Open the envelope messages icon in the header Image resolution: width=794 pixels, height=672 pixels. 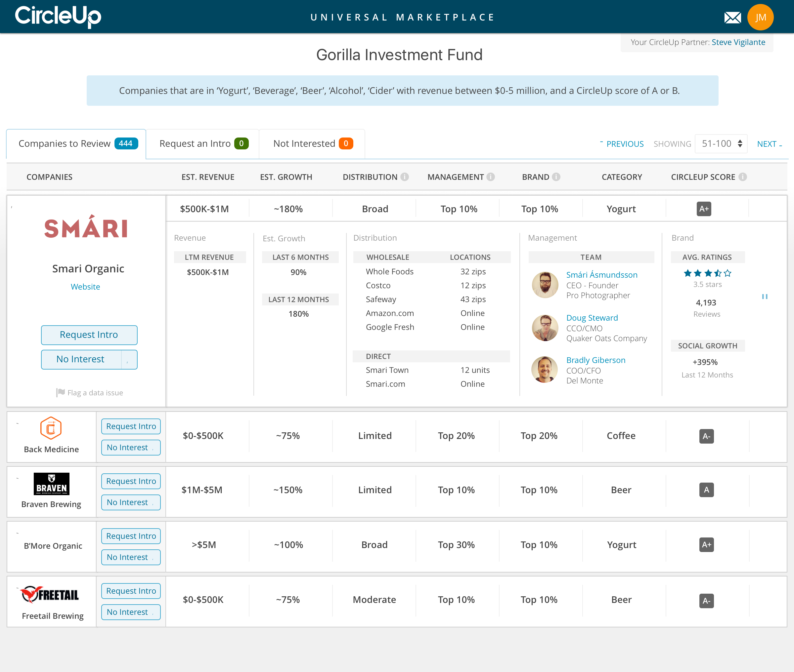click(x=732, y=17)
